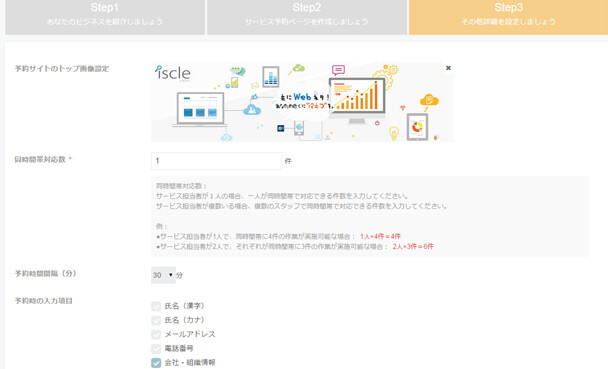This screenshot has width=608, height=369.
Task: Focus the 同時間帯対応数 number field
Action: click(216, 161)
